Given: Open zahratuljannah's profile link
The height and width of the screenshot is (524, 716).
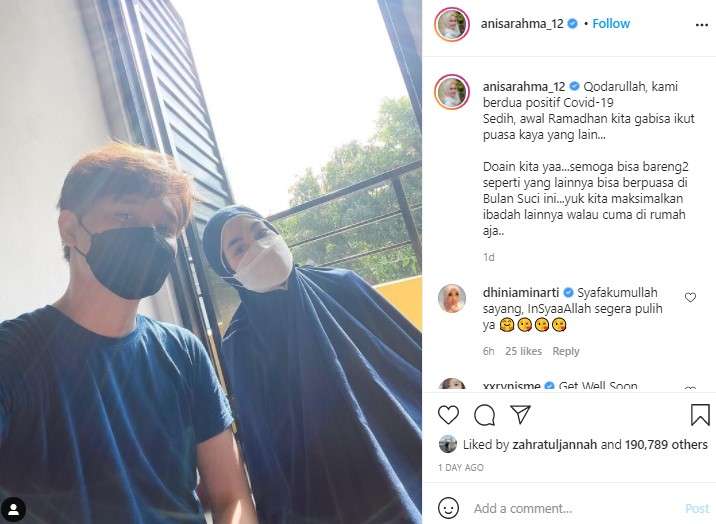Looking at the screenshot, I should tap(554, 444).
